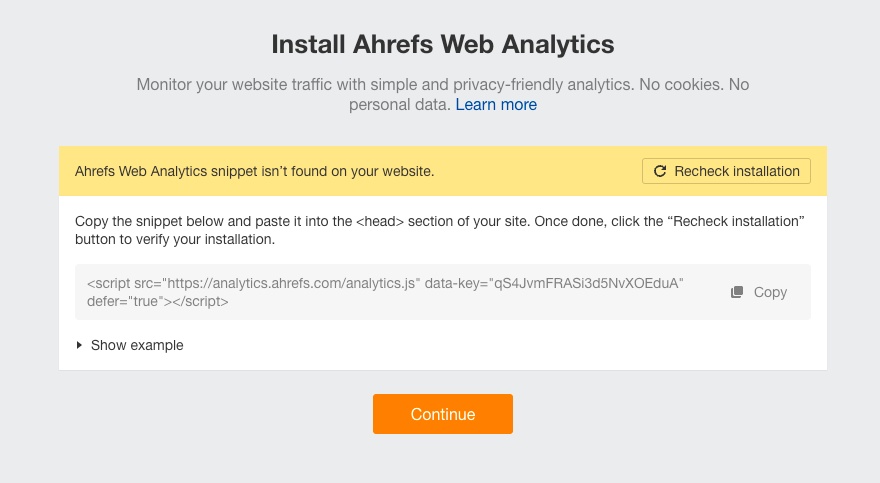880x483 pixels.
Task: Click the Copy label beside the snippet
Action: point(770,292)
